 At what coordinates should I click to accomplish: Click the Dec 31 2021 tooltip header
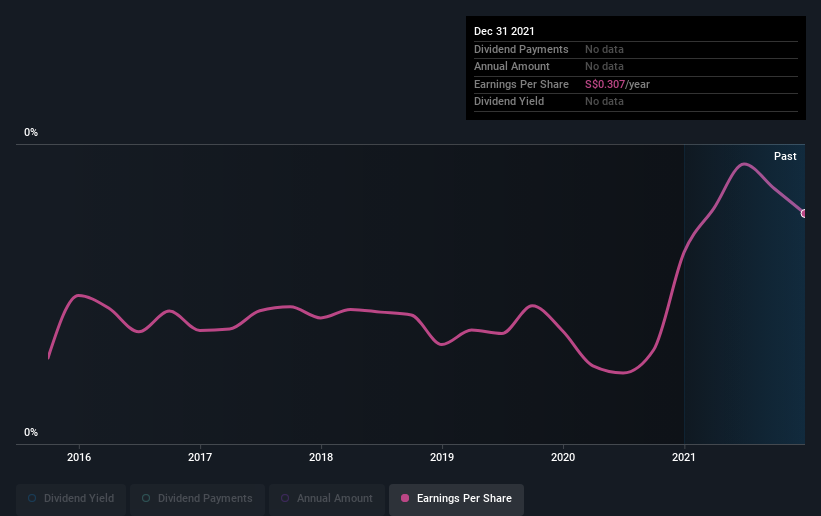(504, 31)
